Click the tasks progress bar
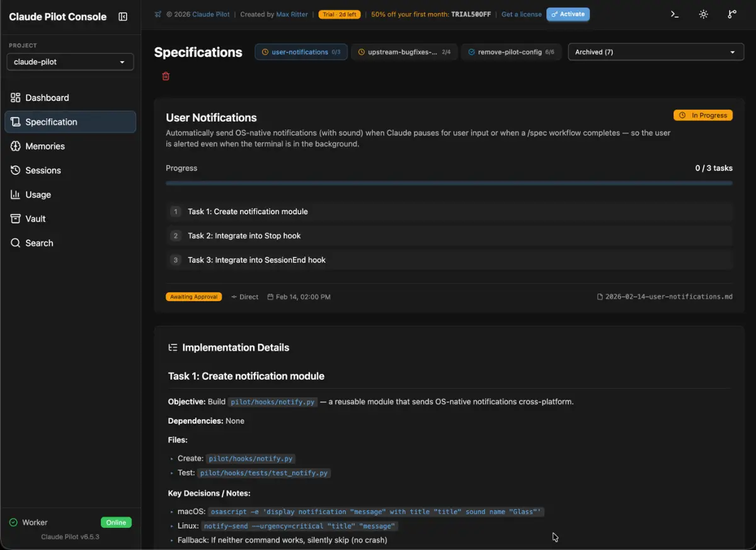 point(449,183)
